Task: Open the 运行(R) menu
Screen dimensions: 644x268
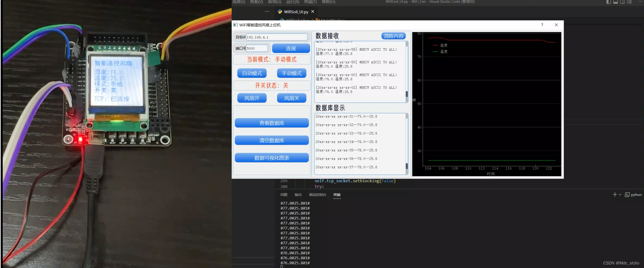Action: tap(292, 2)
